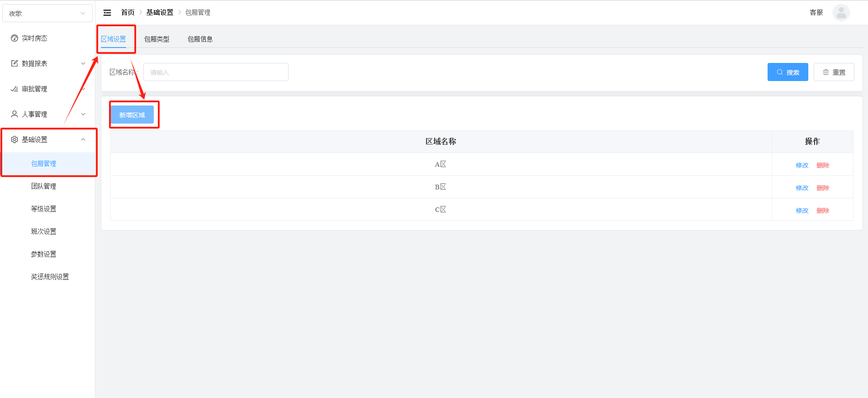This screenshot has width=868, height=398.
Task: Switch to the 包厢信息 tab
Action: (x=200, y=39)
